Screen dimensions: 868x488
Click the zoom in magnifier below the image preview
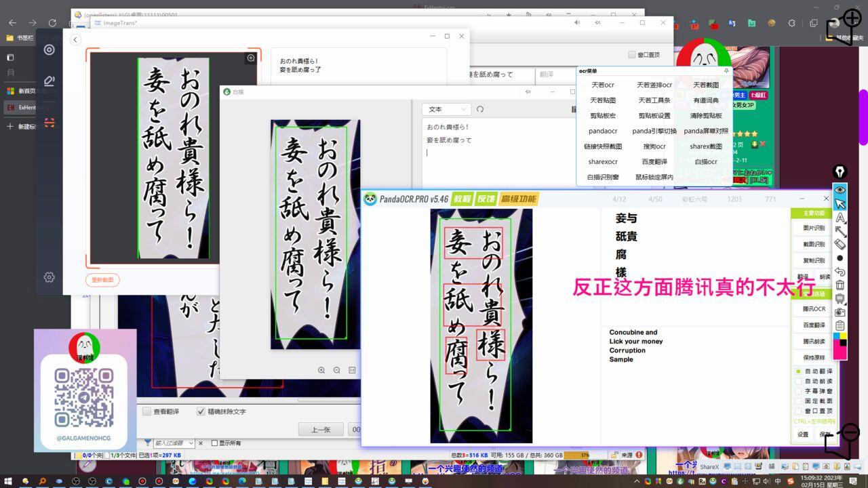pos(321,370)
